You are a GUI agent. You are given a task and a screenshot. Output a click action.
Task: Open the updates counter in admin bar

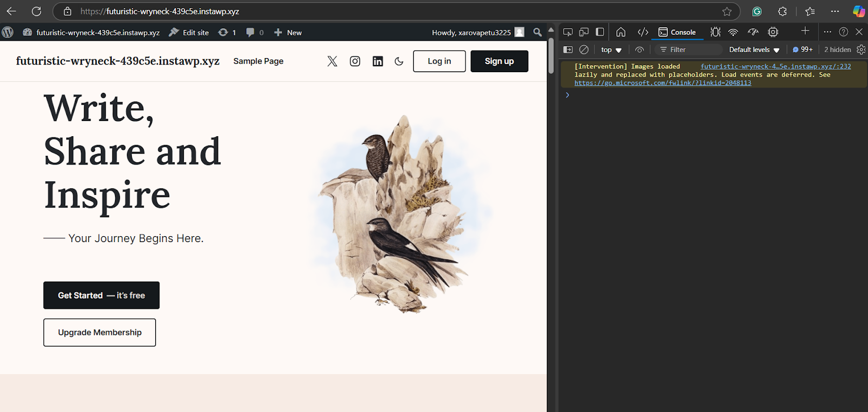(x=227, y=33)
